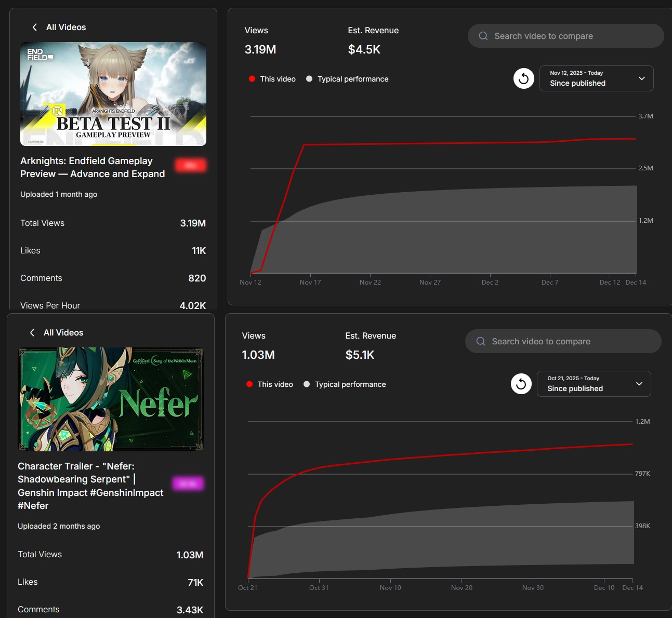Open Character Trailer Nefer video title

(90, 486)
